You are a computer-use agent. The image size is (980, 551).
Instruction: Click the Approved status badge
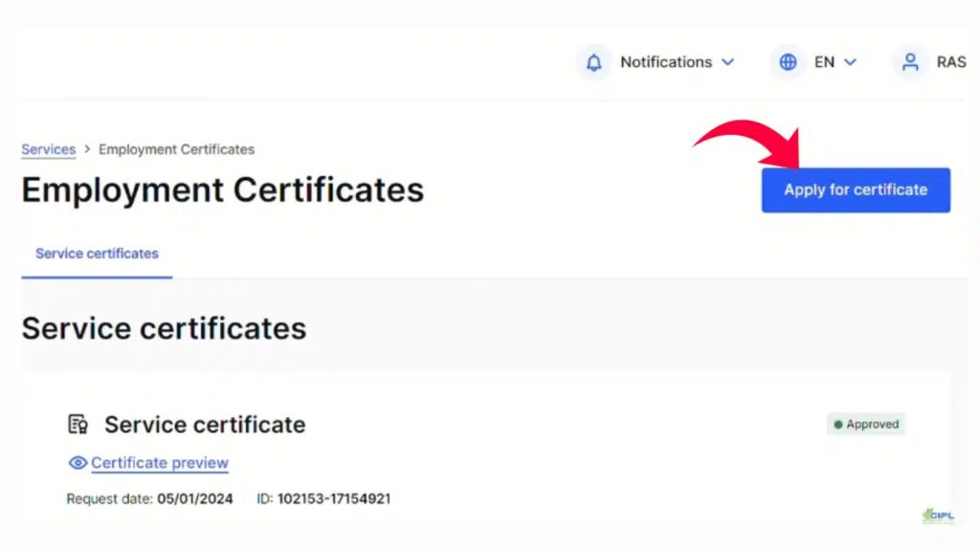point(865,424)
